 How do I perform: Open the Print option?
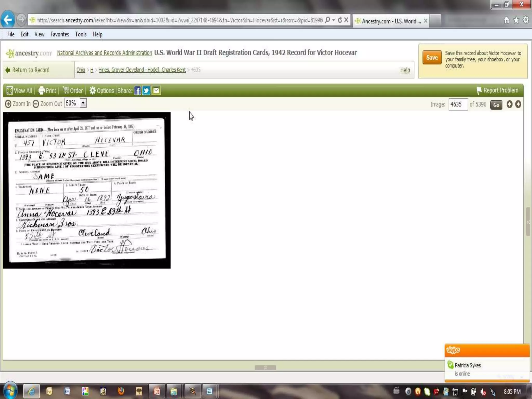[x=48, y=91]
